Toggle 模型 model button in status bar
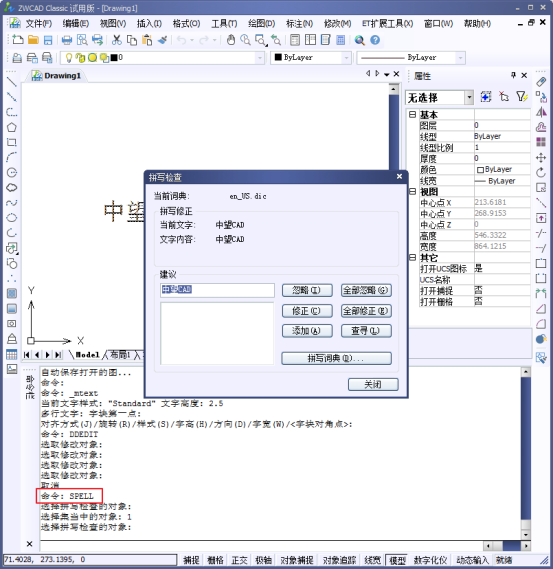This screenshot has width=553, height=569. (x=397, y=560)
